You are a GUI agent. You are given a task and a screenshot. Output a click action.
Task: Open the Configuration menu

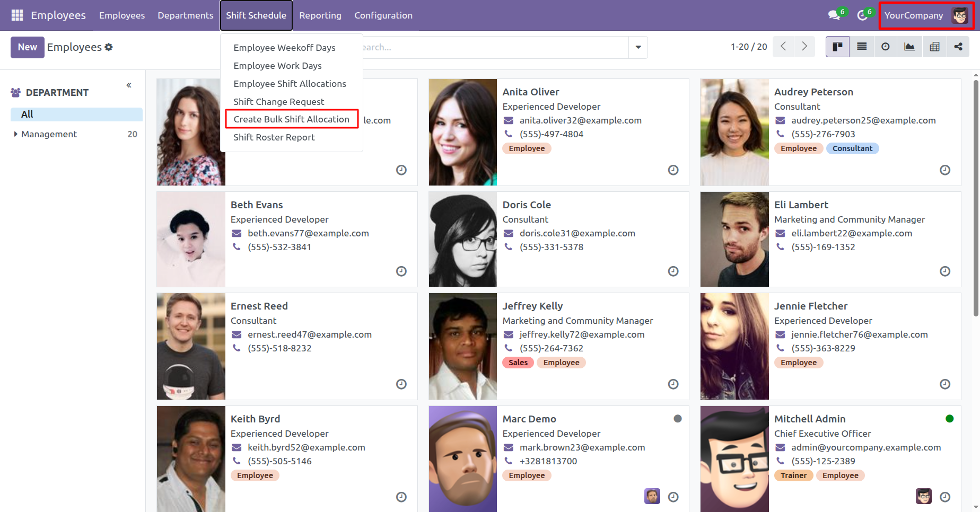tap(383, 15)
